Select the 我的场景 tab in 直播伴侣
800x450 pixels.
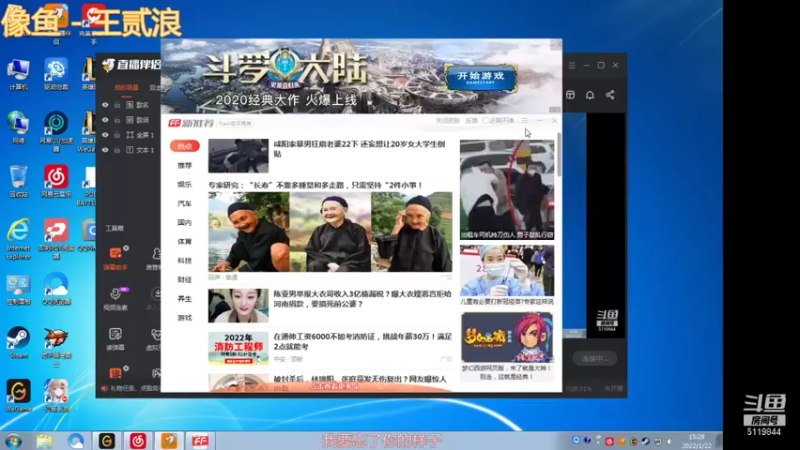coord(126,88)
